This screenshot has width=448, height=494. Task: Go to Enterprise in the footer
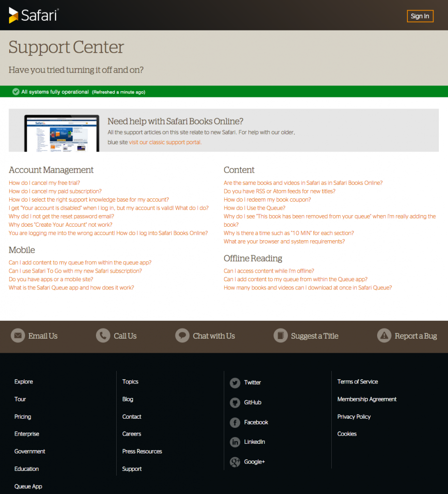point(27,434)
